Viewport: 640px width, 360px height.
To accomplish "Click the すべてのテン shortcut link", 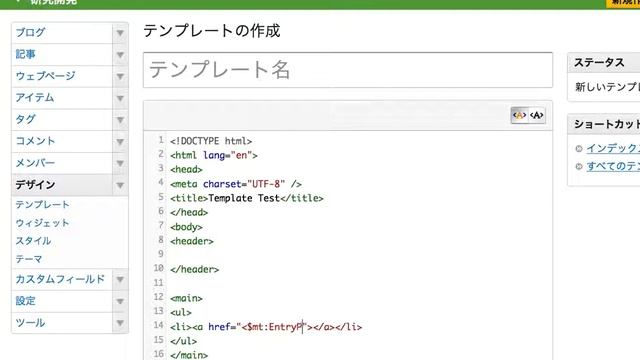I will click(613, 166).
